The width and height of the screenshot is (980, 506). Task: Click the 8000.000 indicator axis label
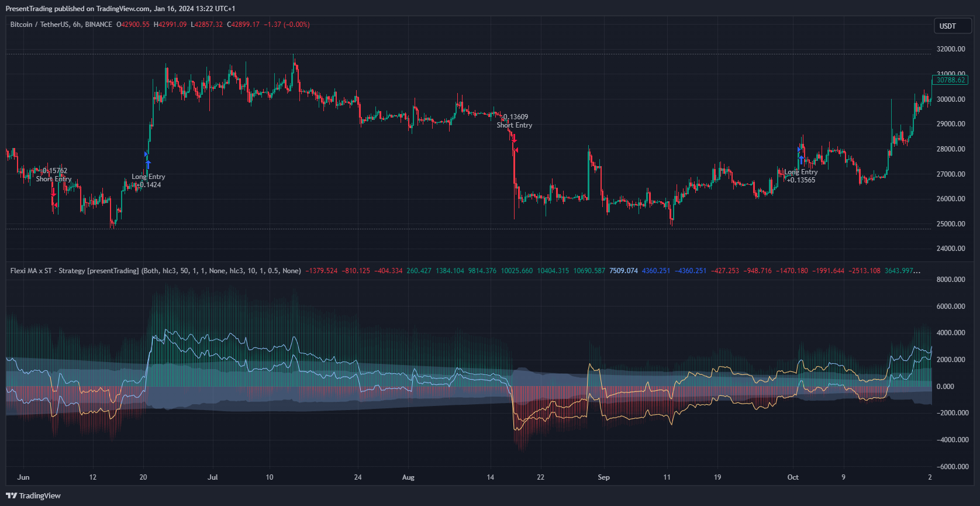click(x=951, y=280)
